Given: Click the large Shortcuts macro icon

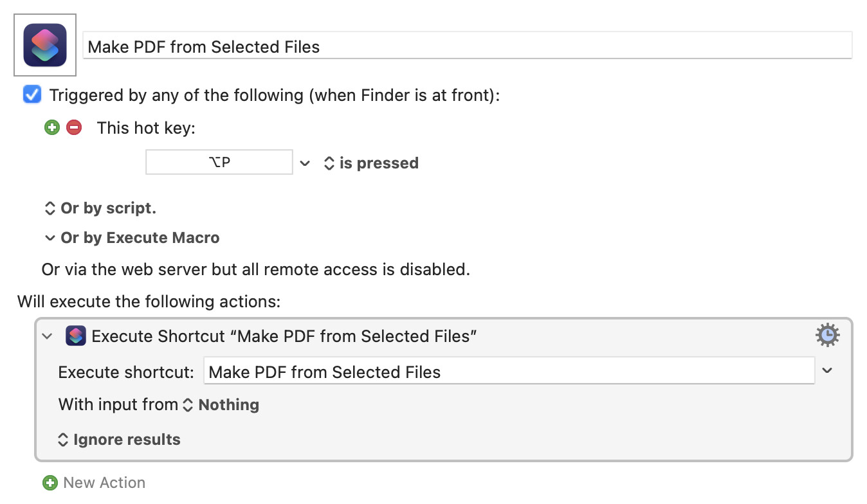Looking at the screenshot, I should click(45, 45).
